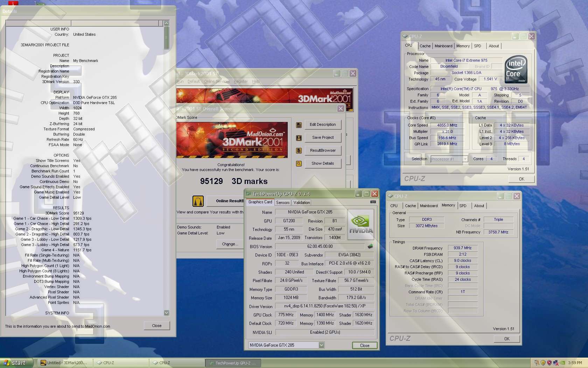Click the BIOS Version field in GPU-Z
Viewport: 588px width, 368px height.
(320, 247)
